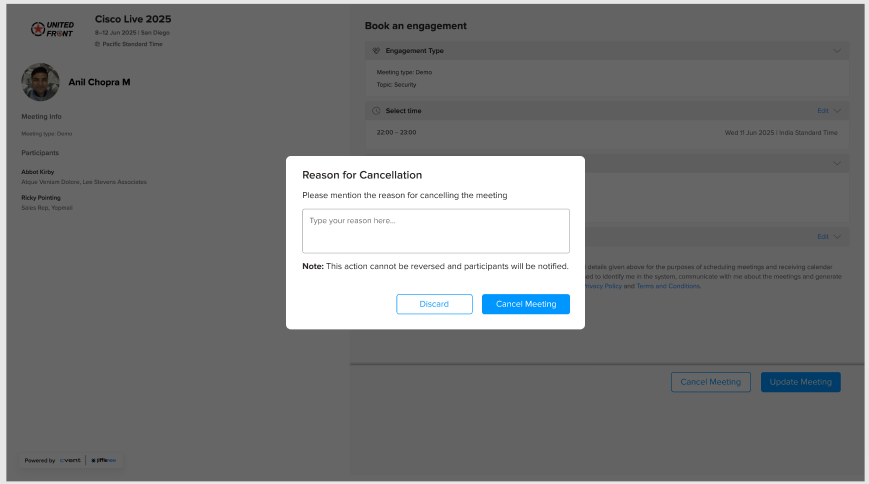
Task: Click Anil Chopra M's profile photo
Action: tap(40, 82)
